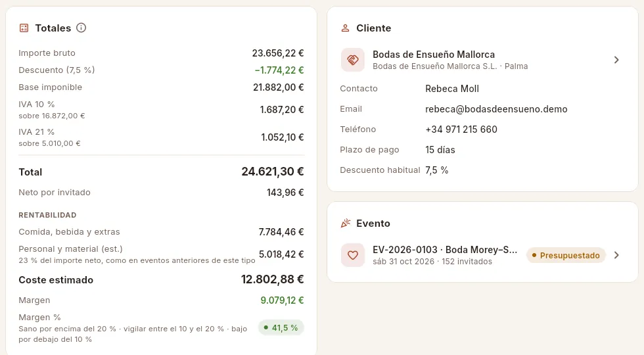Image resolution: width=644 pixels, height=355 pixels.
Task: Click total amount 24.621,30 €
Action: [x=272, y=172]
